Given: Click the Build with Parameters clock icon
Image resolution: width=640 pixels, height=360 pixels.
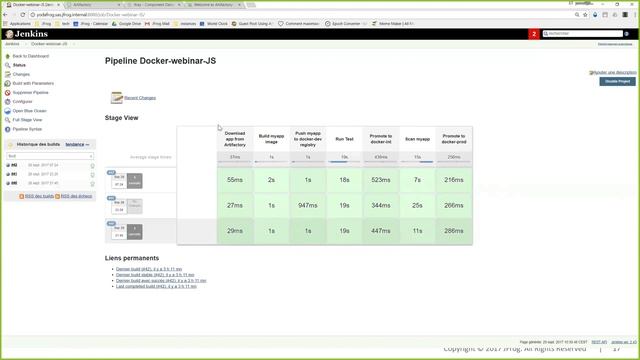Looking at the screenshot, I should coord(7,83).
